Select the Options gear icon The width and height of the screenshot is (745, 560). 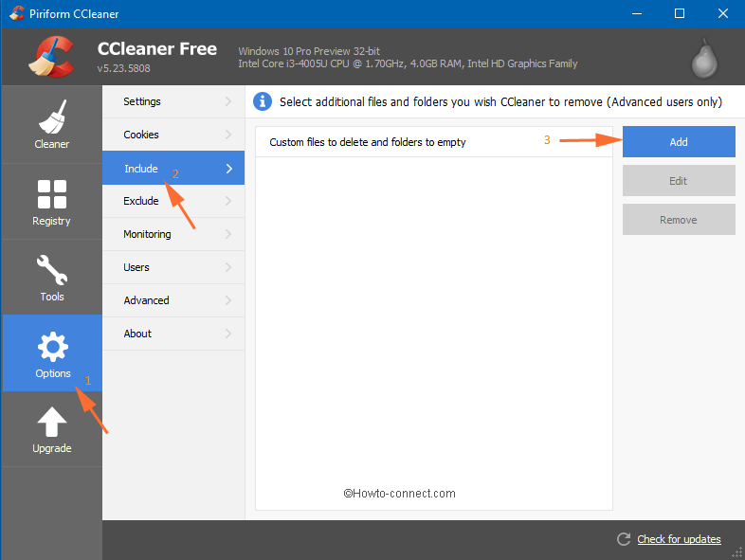[x=52, y=346]
